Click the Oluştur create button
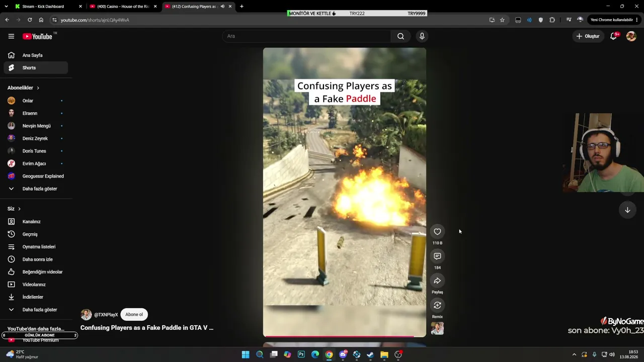 (588, 36)
